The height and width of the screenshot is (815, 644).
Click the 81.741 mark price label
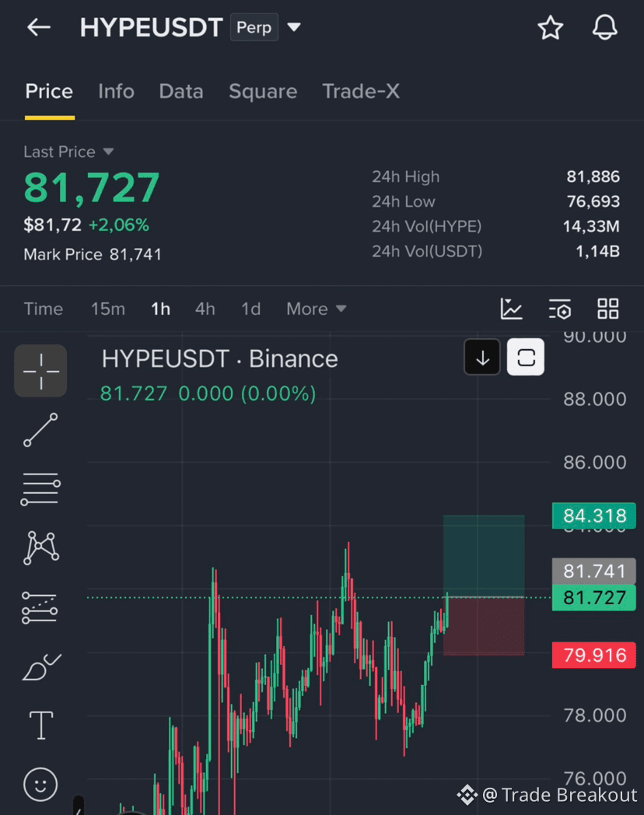(594, 572)
